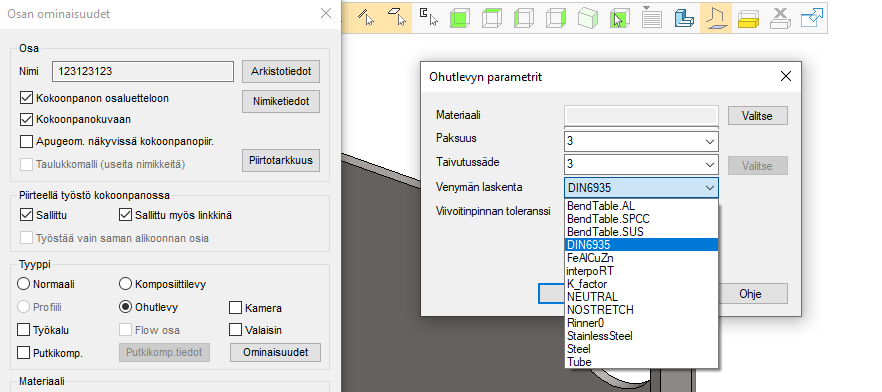This screenshot has height=392, width=882.
Task: Choose interpoRT from the list
Action: tap(641, 271)
